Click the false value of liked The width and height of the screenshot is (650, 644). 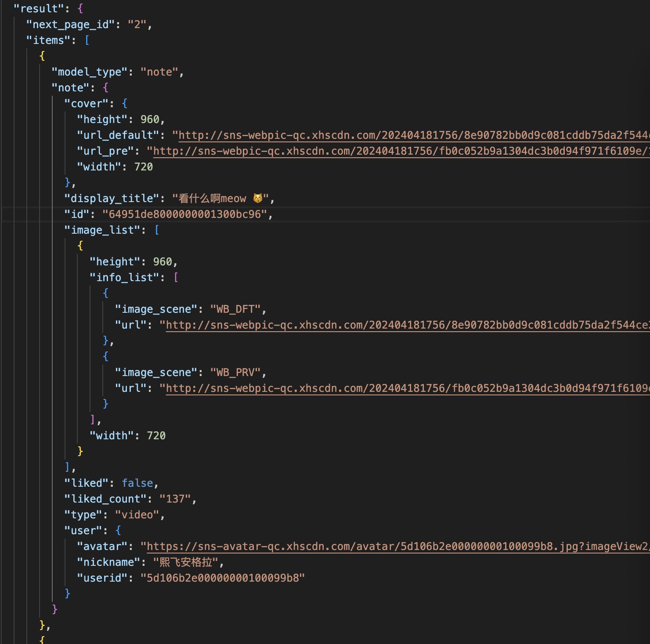tap(137, 483)
